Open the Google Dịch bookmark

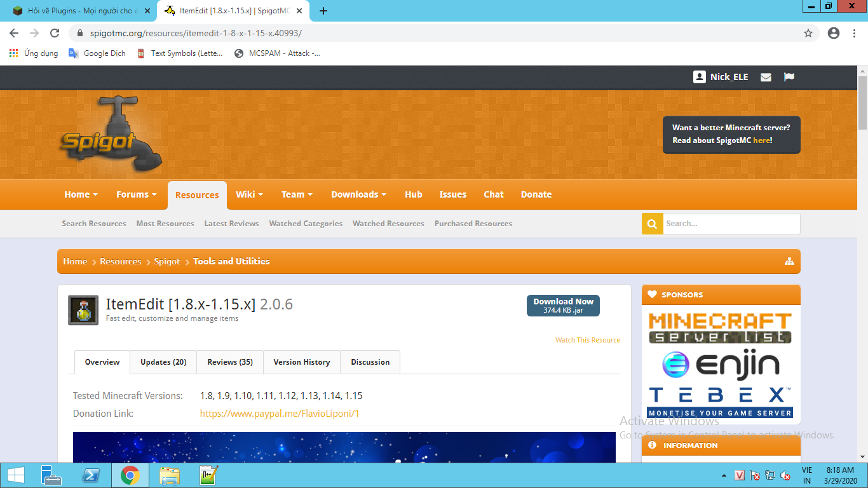click(x=97, y=53)
